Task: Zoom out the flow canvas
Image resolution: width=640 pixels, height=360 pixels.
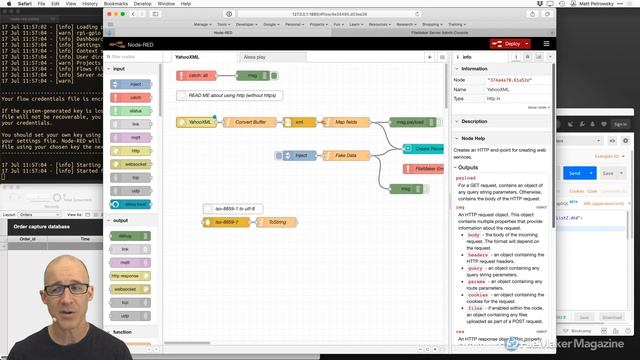Action: 420,349
